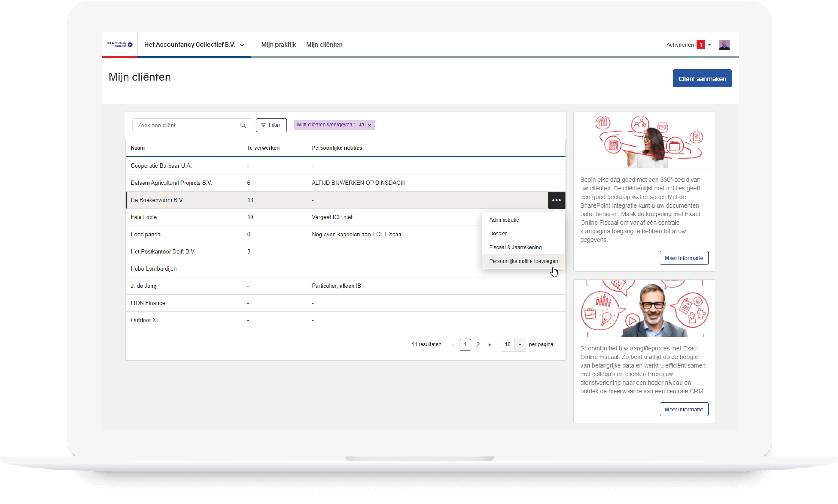Click the search magnifier icon
The width and height of the screenshot is (838, 504).
tap(243, 125)
